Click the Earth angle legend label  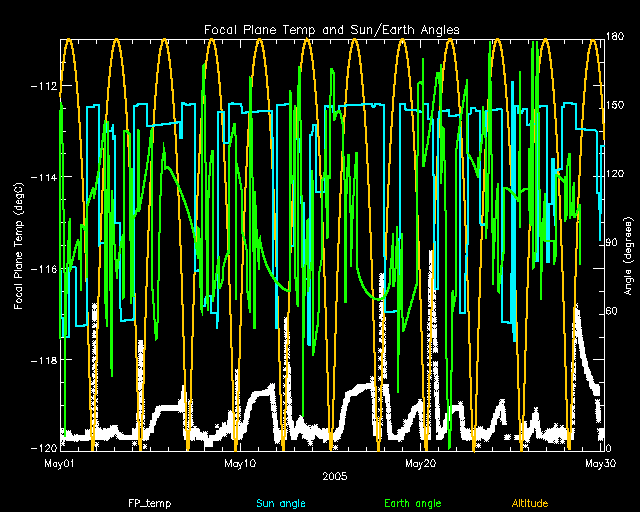coord(413,502)
